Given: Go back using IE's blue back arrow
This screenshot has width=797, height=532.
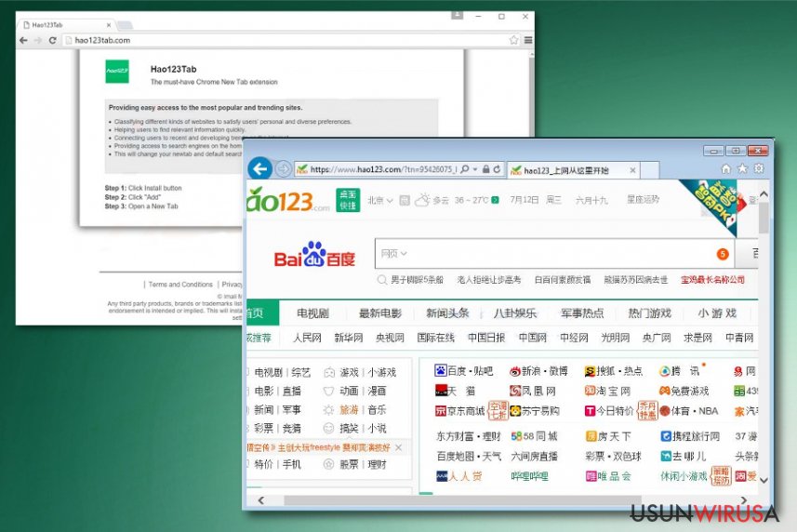Looking at the screenshot, I should [260, 168].
